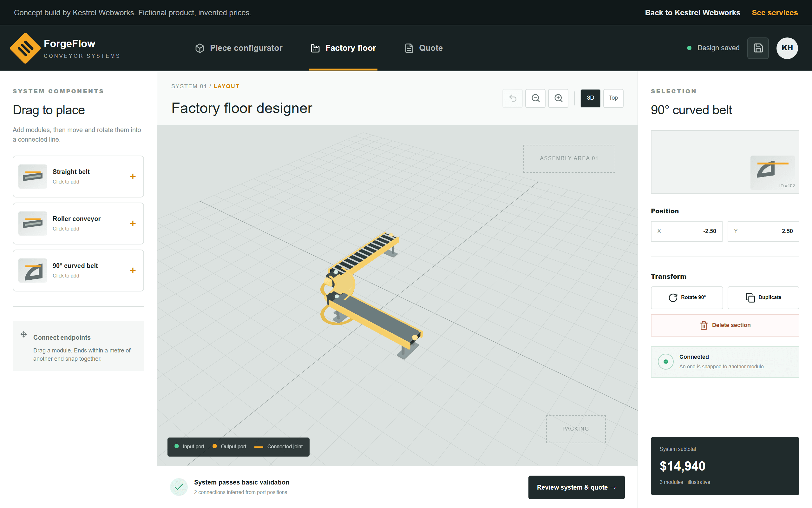Click the Y position input field

click(763, 231)
